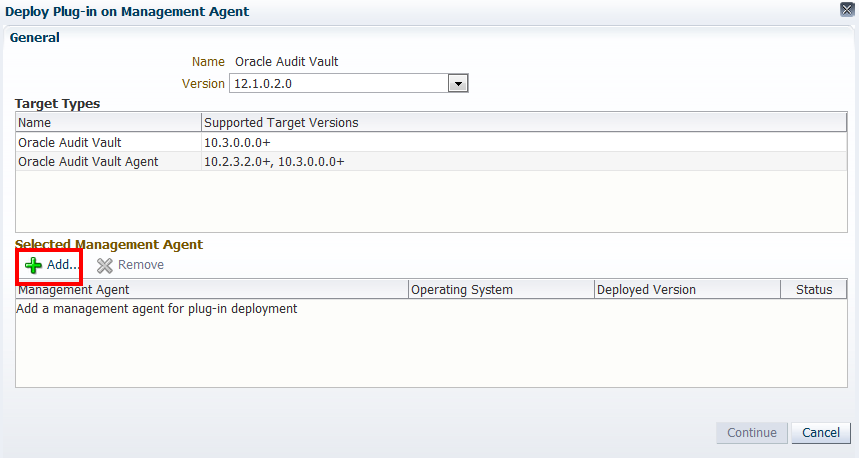Click 'Add a management agent for plug-in deployment' text
Image resolution: width=859 pixels, height=458 pixels.
coord(157,309)
